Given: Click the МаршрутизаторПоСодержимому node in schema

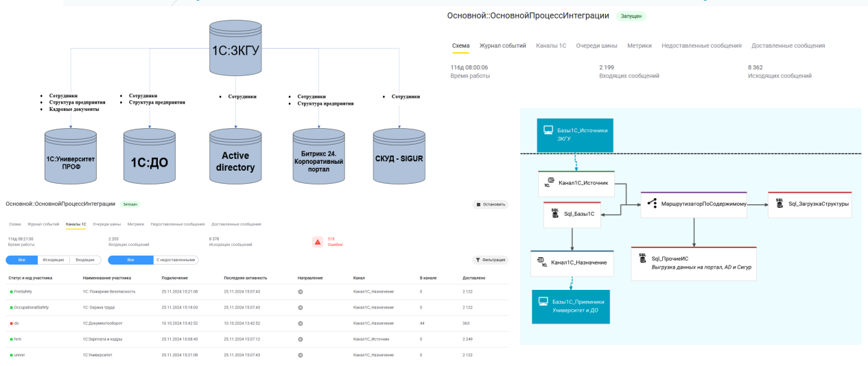Looking at the screenshot, I should (x=694, y=205).
